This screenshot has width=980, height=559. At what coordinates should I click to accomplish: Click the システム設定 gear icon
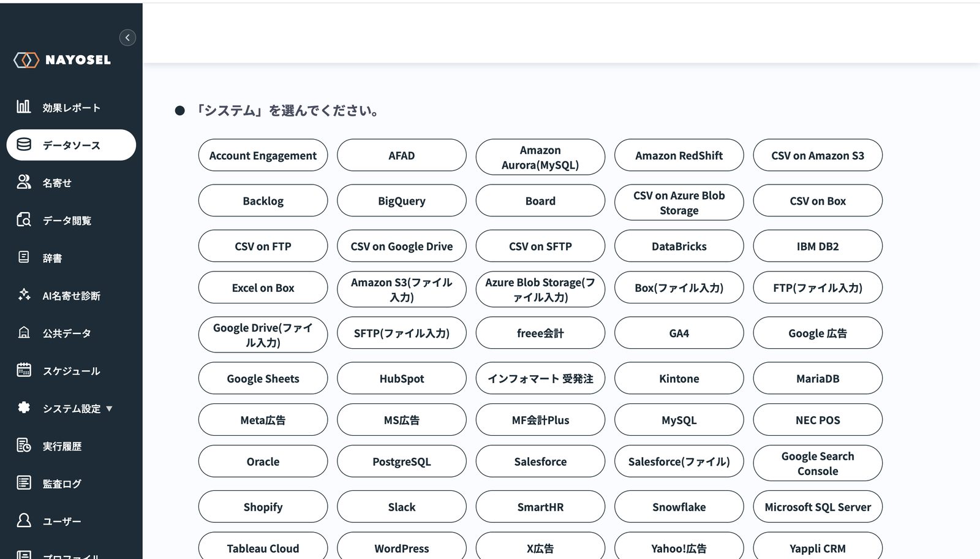click(23, 408)
